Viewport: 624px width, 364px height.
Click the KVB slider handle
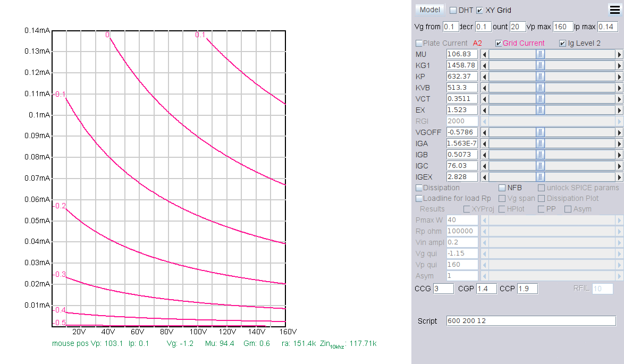click(x=540, y=88)
